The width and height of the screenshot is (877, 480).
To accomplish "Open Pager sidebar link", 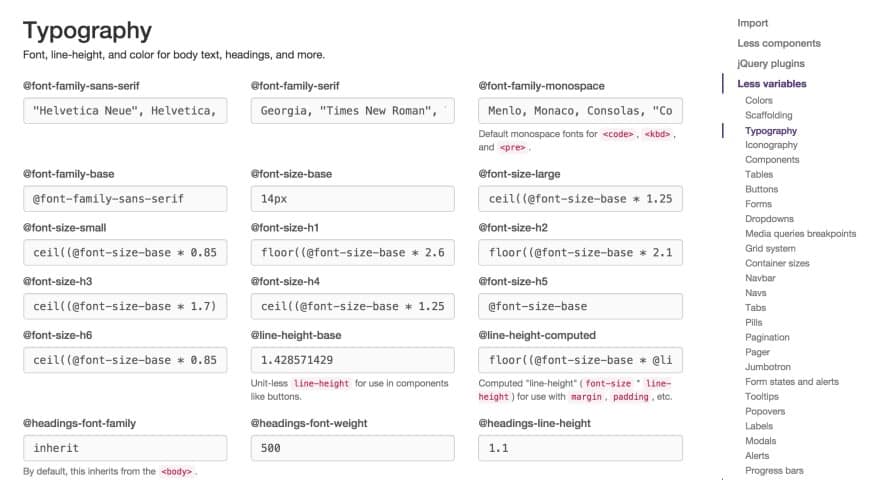I will [757, 352].
